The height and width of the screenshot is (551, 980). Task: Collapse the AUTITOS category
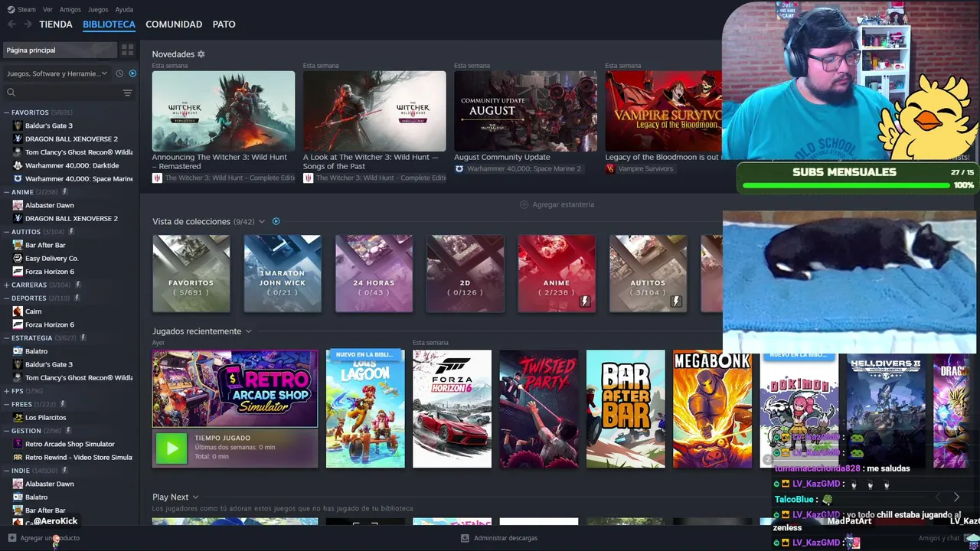click(x=7, y=232)
